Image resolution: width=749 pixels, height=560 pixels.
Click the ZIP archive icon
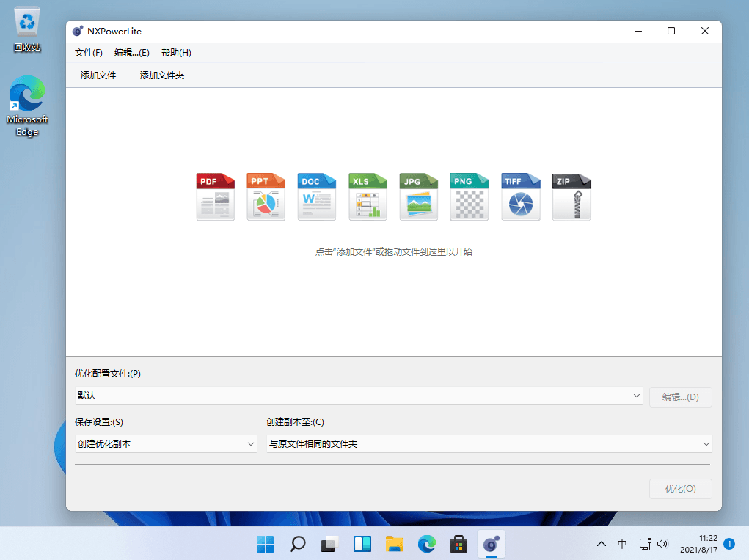coord(571,196)
